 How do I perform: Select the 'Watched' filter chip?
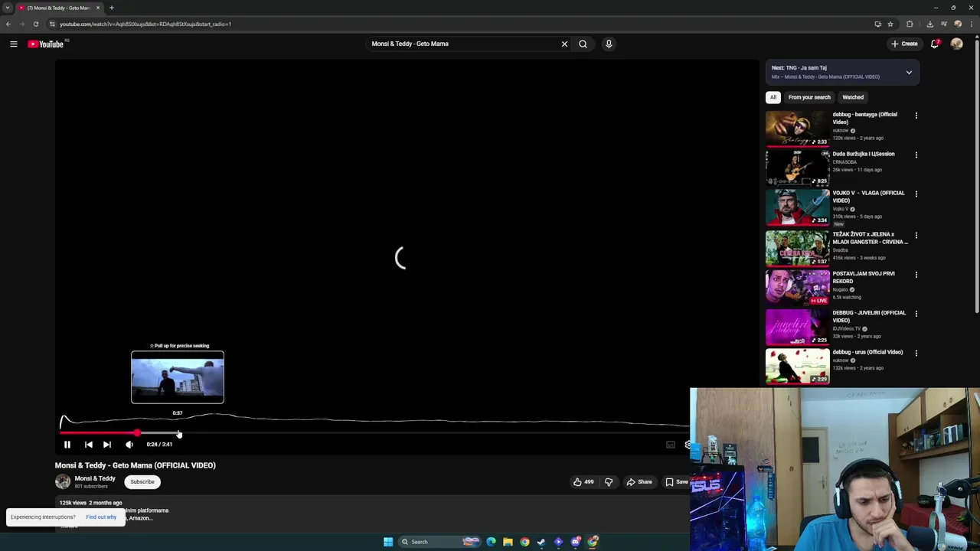[853, 97]
